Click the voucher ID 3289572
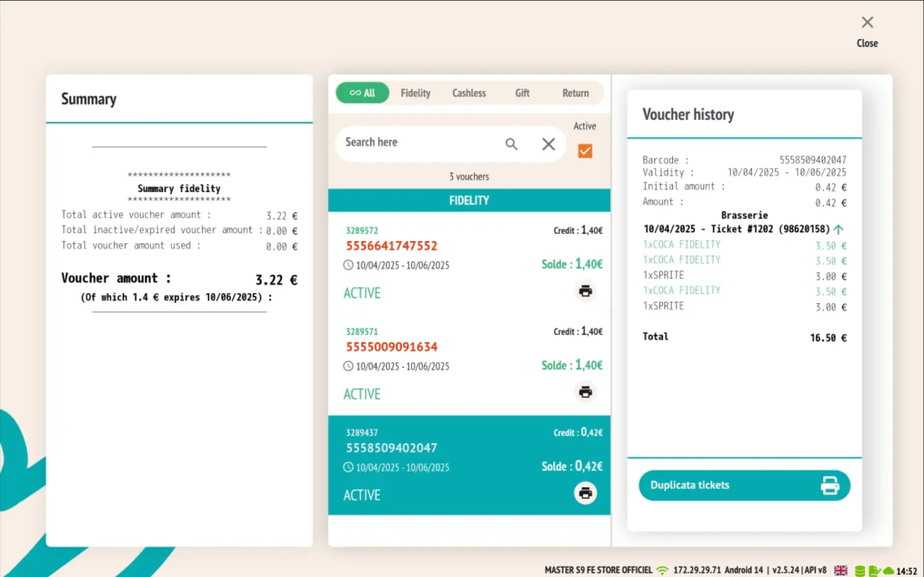This screenshot has height=577, width=924. [x=362, y=230]
